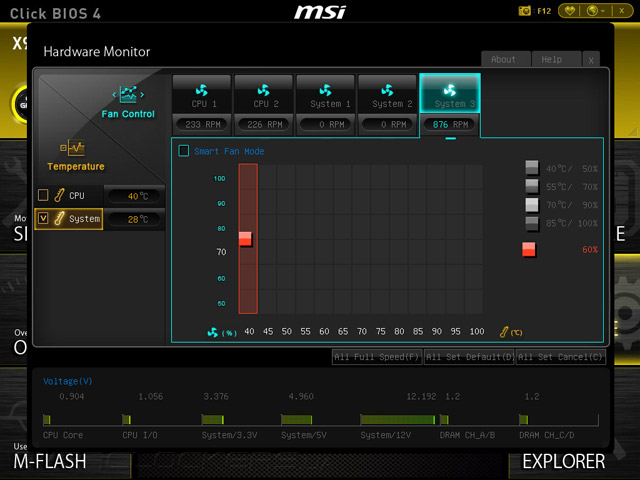The width and height of the screenshot is (640, 480).
Task: Click All Full Speed(F) button
Action: click(377, 357)
